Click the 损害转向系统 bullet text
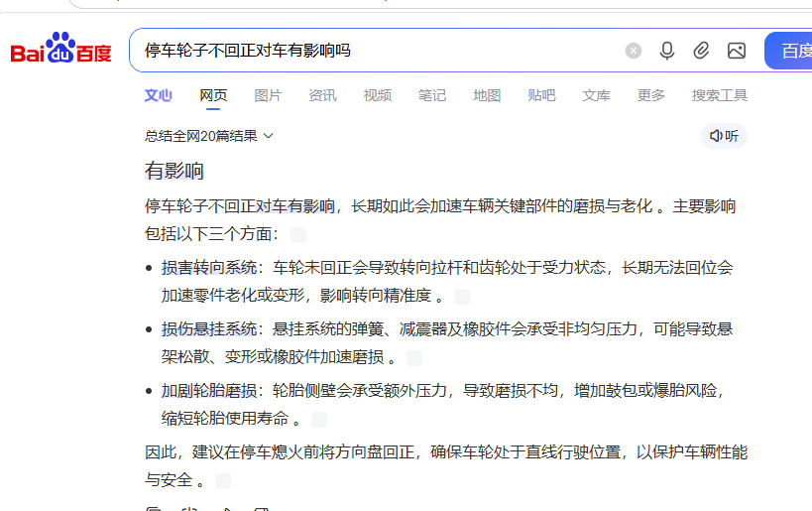 [209, 268]
